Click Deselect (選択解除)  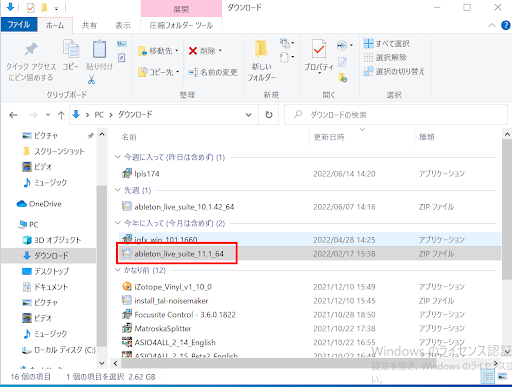coord(385,58)
